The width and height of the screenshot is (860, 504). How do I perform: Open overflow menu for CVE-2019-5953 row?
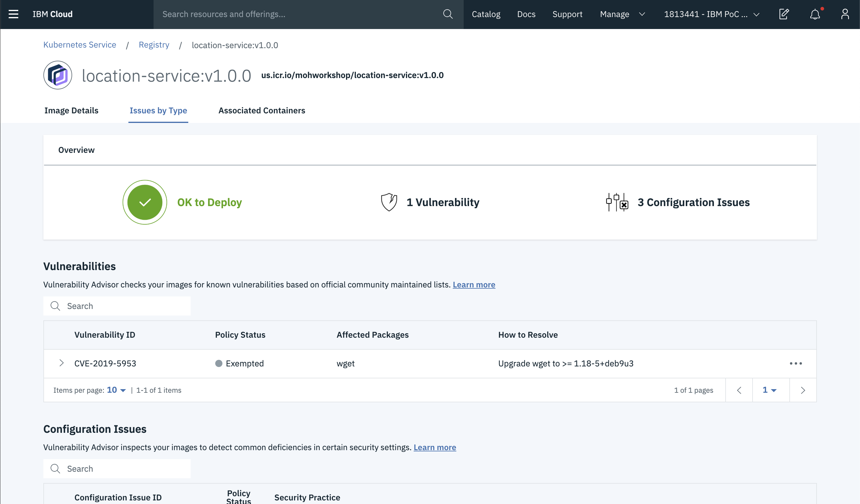[x=796, y=363]
